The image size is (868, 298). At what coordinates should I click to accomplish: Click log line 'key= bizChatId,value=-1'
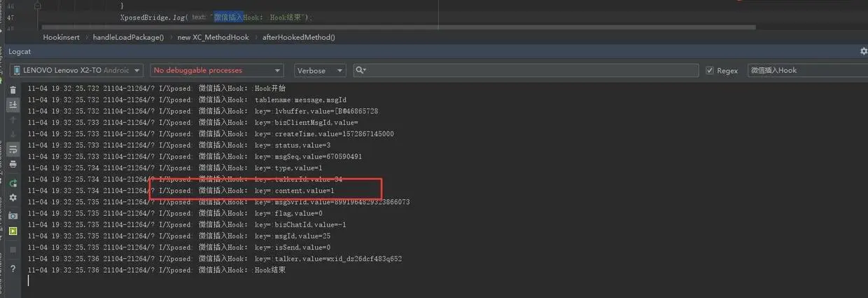tap(187, 225)
